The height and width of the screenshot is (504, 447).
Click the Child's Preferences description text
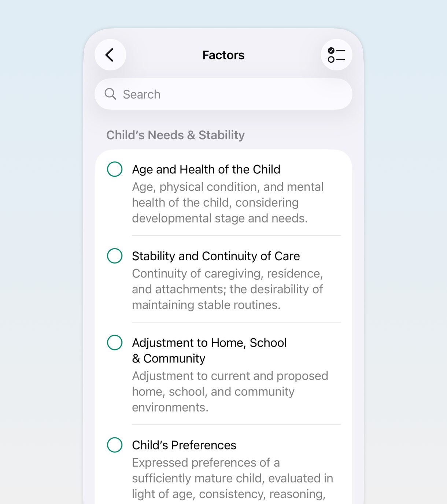[x=232, y=478]
